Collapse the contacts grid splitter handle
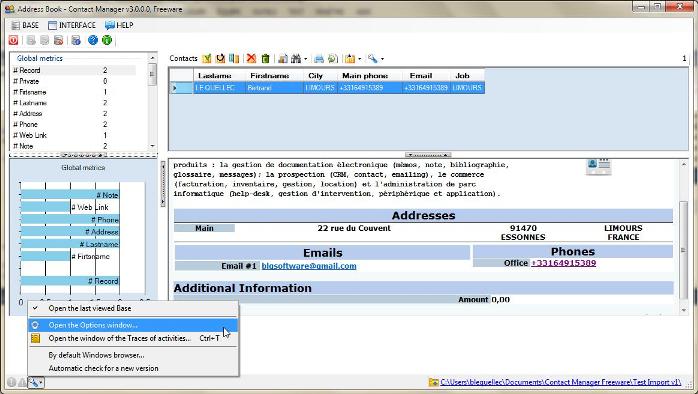Viewport: 698px width, 394px height. tap(428, 155)
